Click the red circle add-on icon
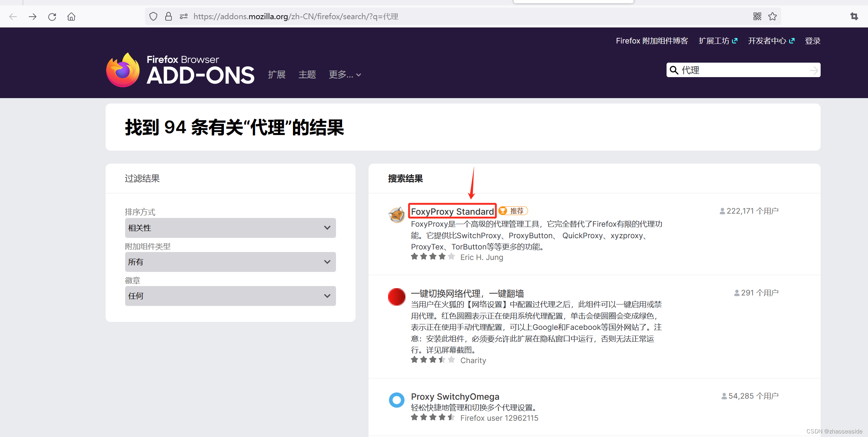The width and height of the screenshot is (868, 437). point(396,297)
